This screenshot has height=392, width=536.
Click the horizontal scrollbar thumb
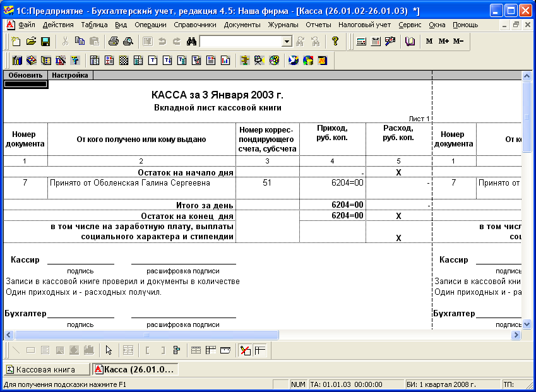coord(146,335)
